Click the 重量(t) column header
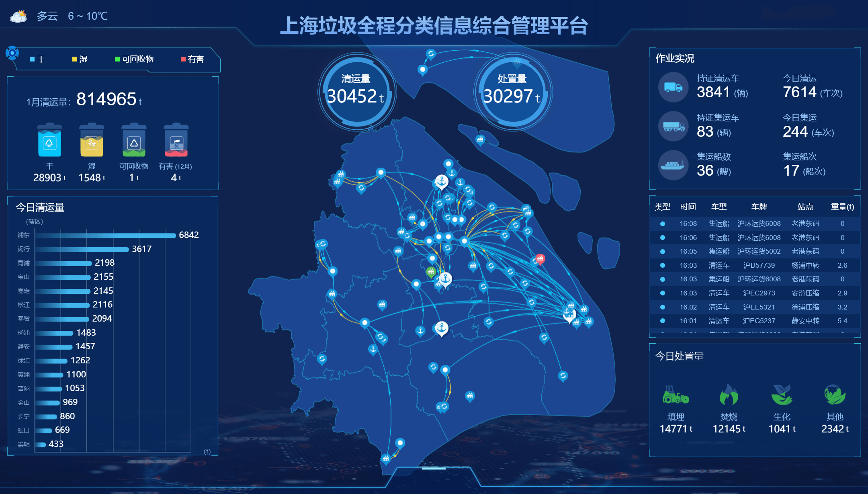Screen dimensions: 868x494 [842, 207]
